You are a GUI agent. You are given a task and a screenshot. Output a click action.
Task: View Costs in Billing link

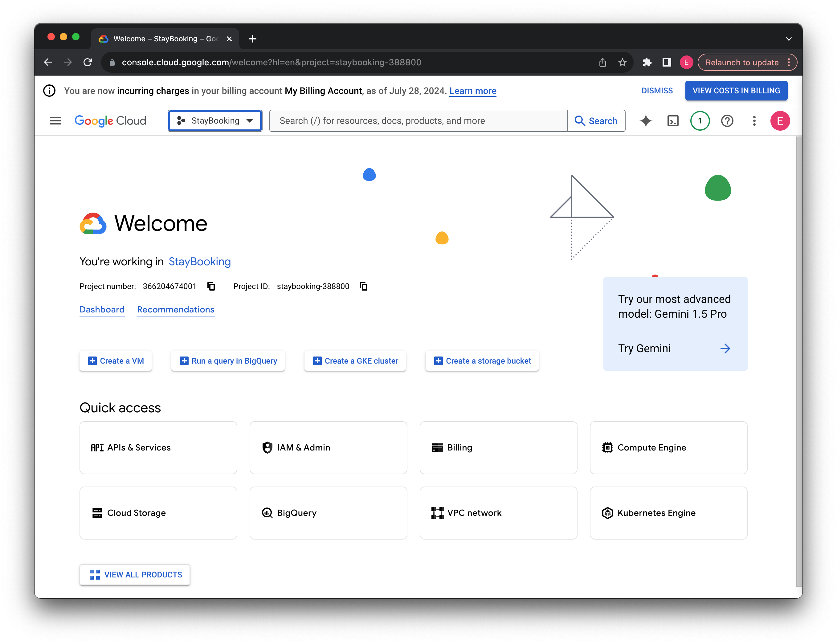(x=736, y=91)
